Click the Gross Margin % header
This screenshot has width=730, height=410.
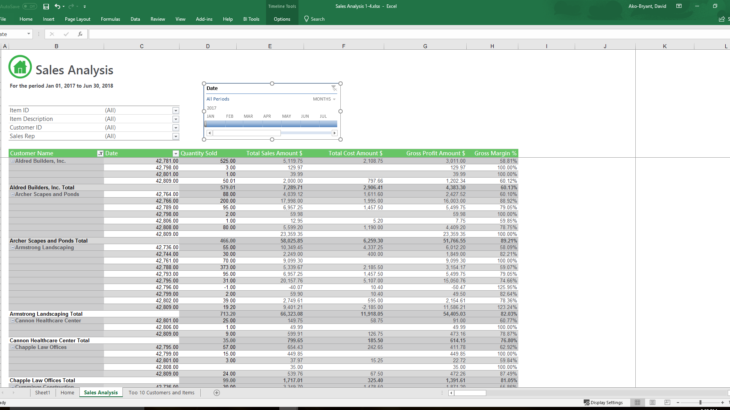[495, 154]
